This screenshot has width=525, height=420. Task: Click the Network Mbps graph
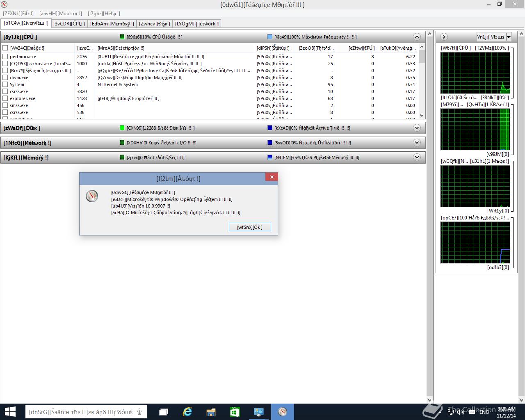(x=475, y=186)
